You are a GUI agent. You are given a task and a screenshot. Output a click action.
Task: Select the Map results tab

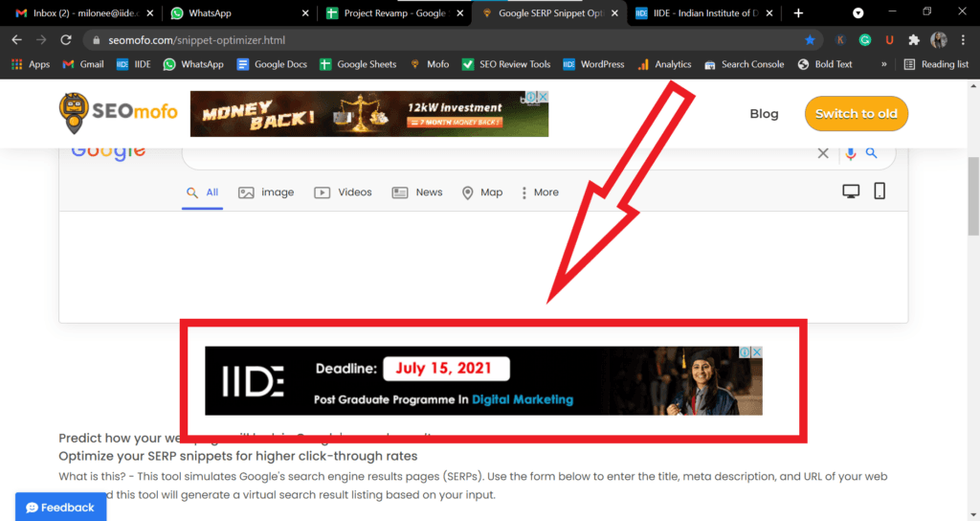click(x=482, y=193)
